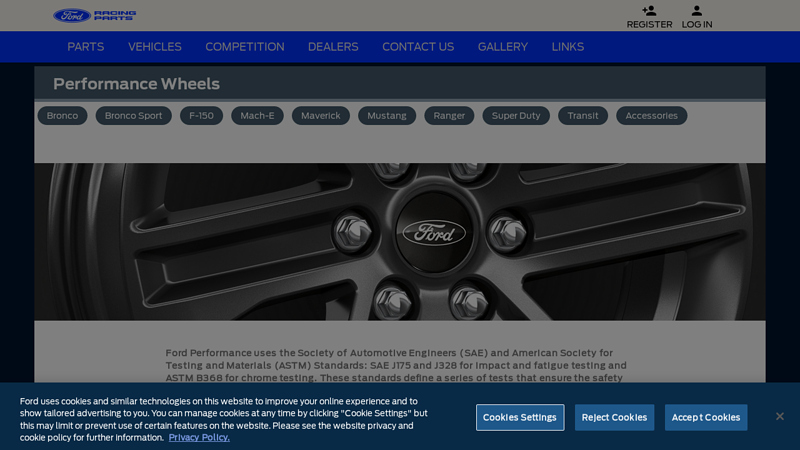Viewport: 800px width, 450px height.
Task: Click Accept Cookies
Action: 706,417
